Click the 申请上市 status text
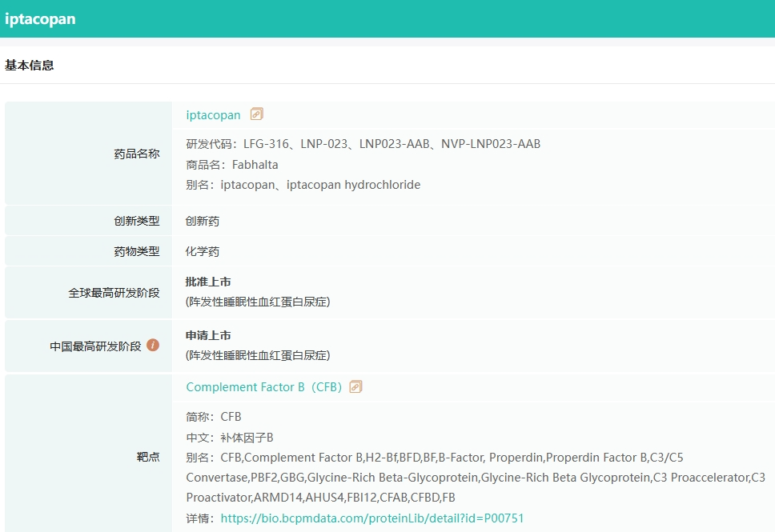The height and width of the screenshot is (532, 775). (208, 335)
